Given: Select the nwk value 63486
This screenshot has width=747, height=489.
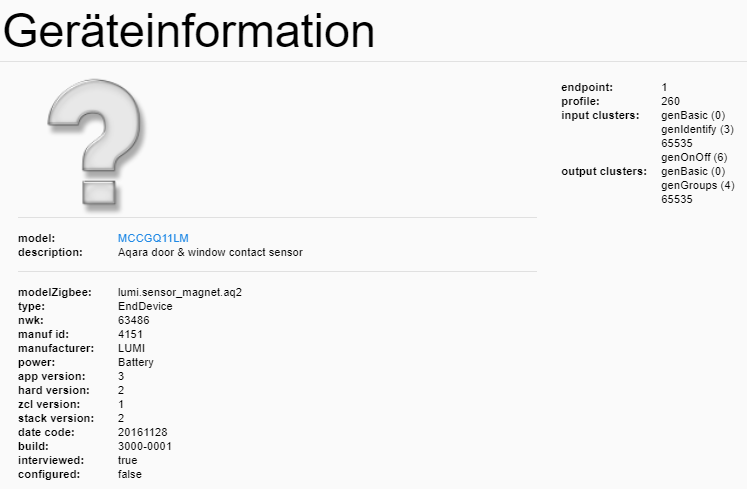Looking at the screenshot, I should (135, 320).
